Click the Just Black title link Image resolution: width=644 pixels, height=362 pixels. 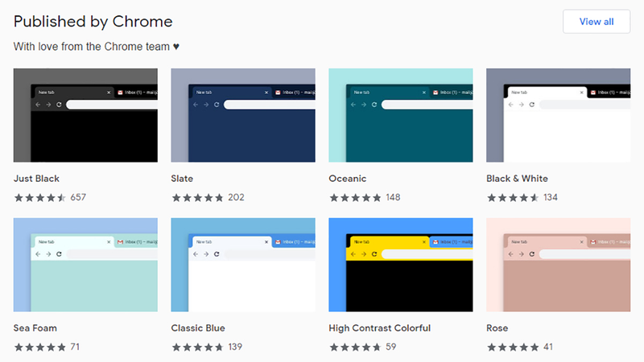tap(36, 179)
